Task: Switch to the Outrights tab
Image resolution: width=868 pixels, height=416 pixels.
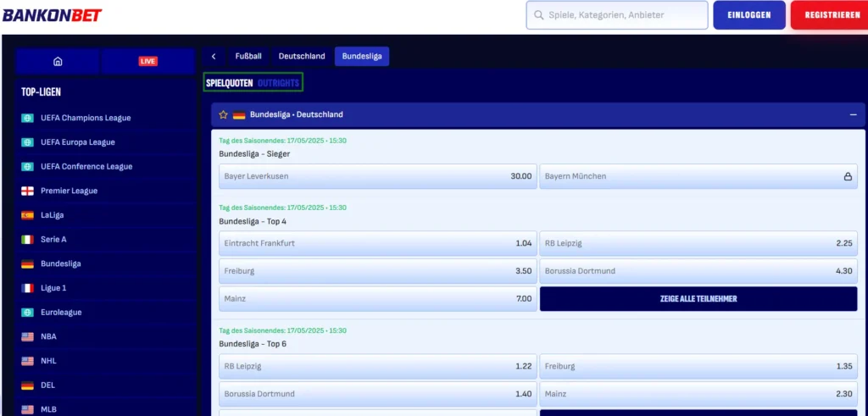Action: pos(278,83)
